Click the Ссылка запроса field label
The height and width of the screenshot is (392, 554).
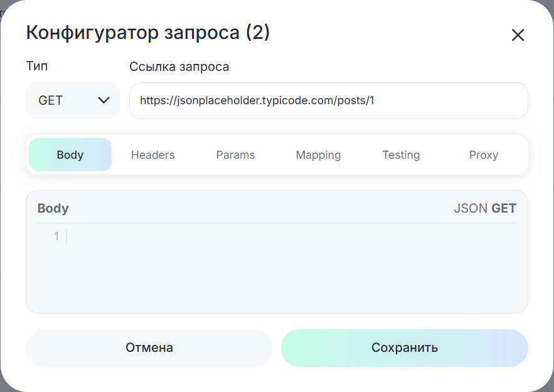(179, 66)
